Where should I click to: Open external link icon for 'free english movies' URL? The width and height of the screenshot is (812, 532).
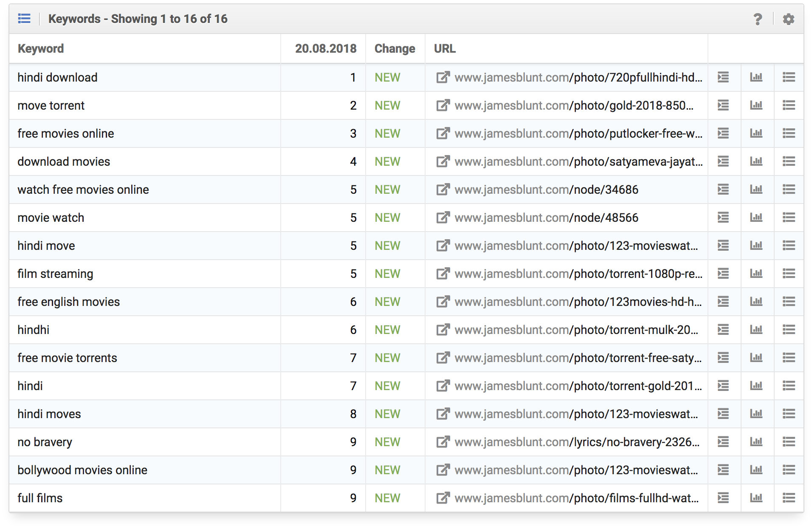[443, 302]
